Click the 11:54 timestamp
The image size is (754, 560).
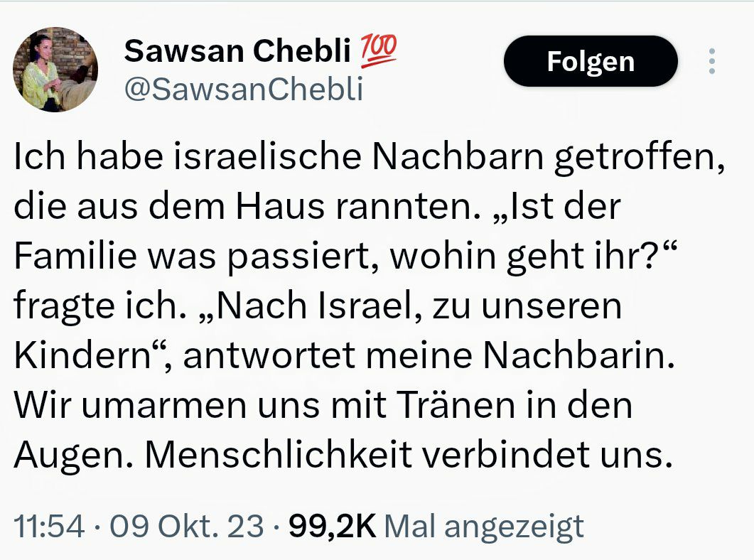[x=49, y=527]
